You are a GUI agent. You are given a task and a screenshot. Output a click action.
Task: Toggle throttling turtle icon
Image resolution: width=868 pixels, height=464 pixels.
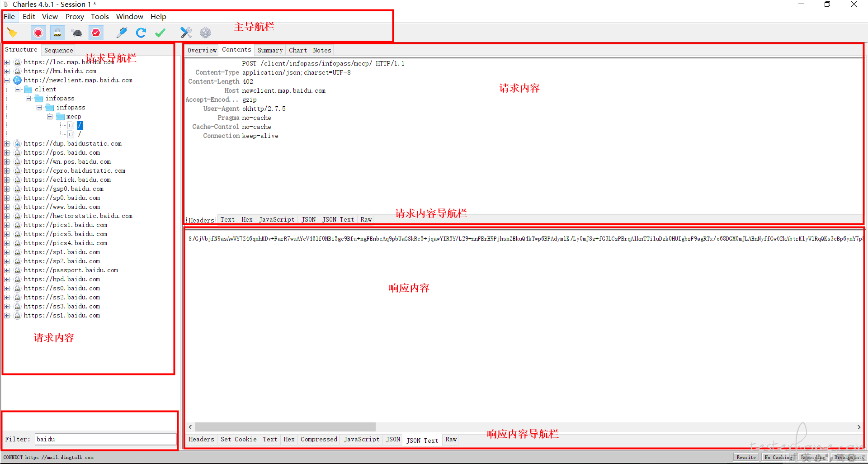pos(77,33)
